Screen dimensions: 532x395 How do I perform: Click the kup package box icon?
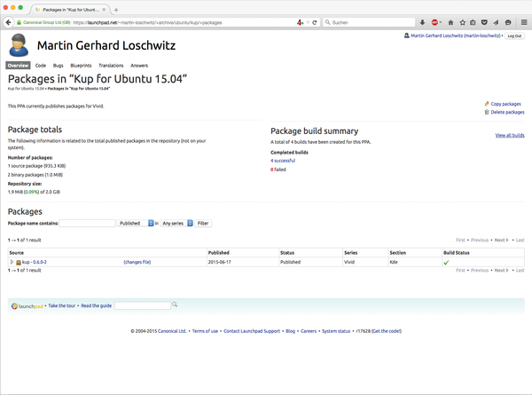tap(19, 262)
